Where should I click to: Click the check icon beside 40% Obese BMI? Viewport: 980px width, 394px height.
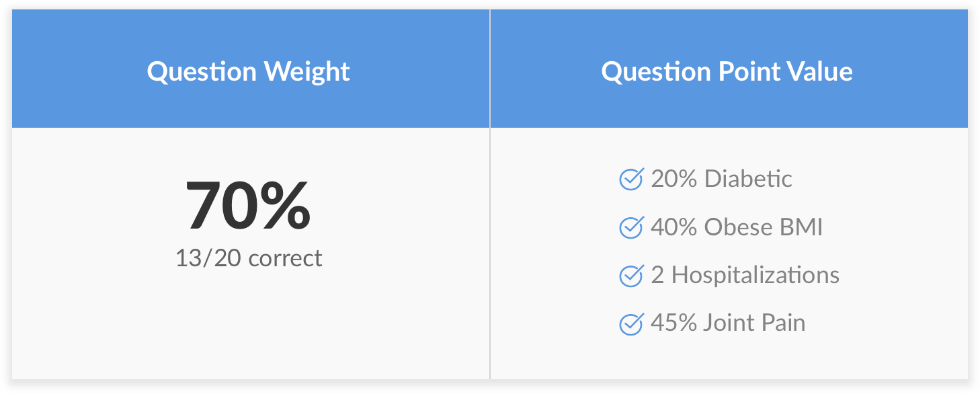[x=631, y=227]
